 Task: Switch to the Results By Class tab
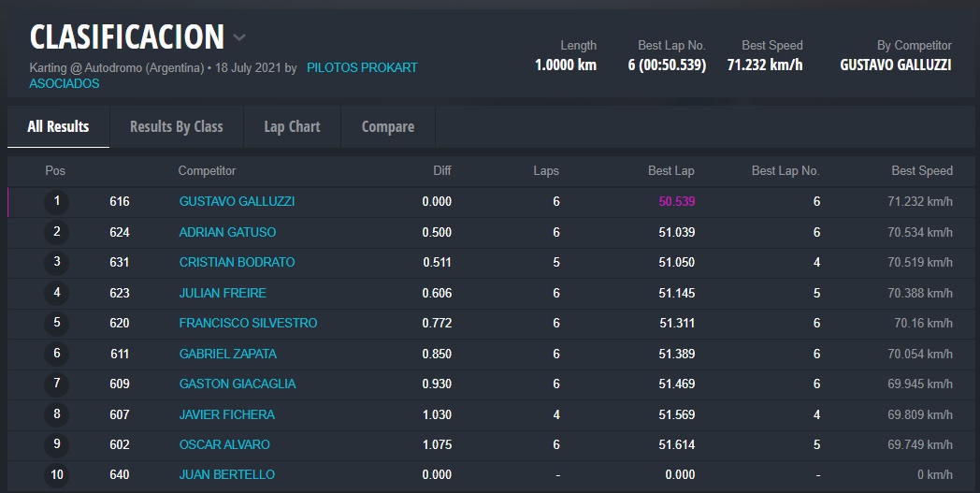(176, 126)
